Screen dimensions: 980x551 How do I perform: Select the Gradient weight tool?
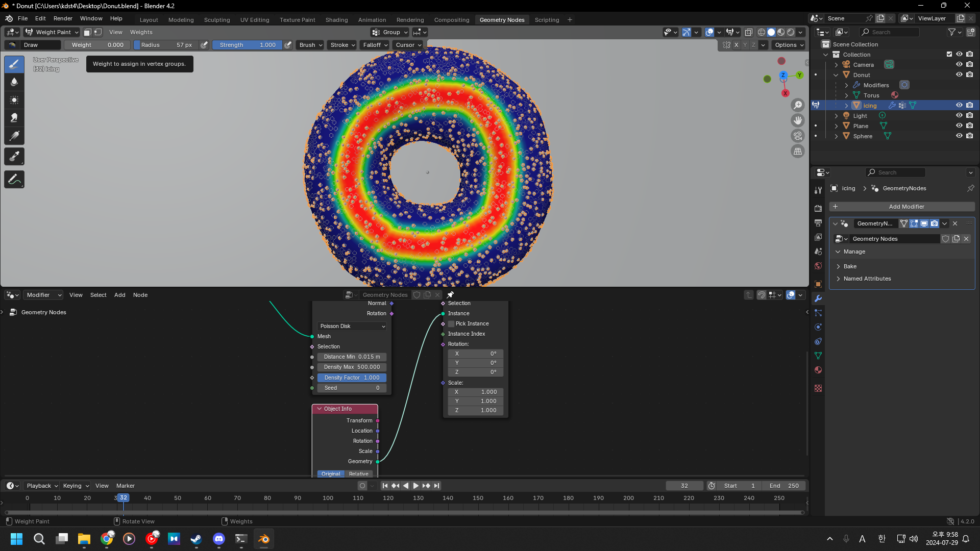point(14,136)
